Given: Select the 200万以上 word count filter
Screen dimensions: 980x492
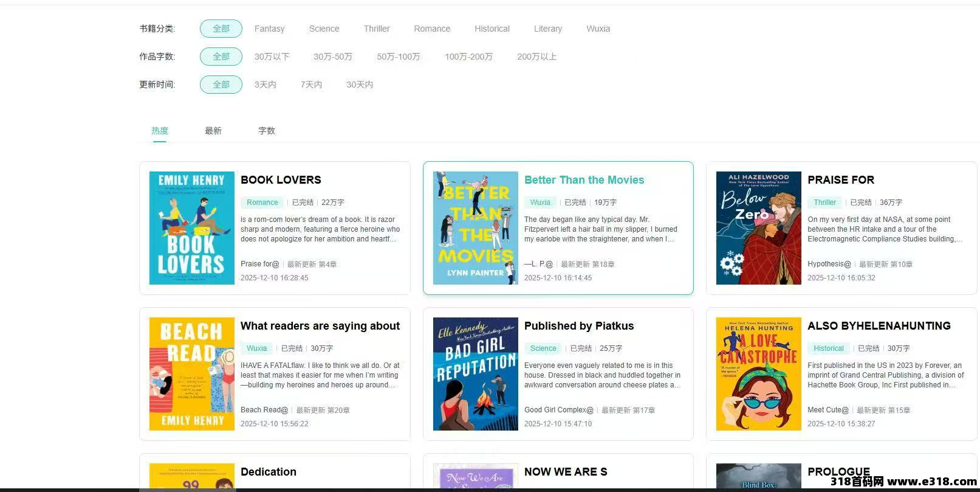Looking at the screenshot, I should click(536, 57).
